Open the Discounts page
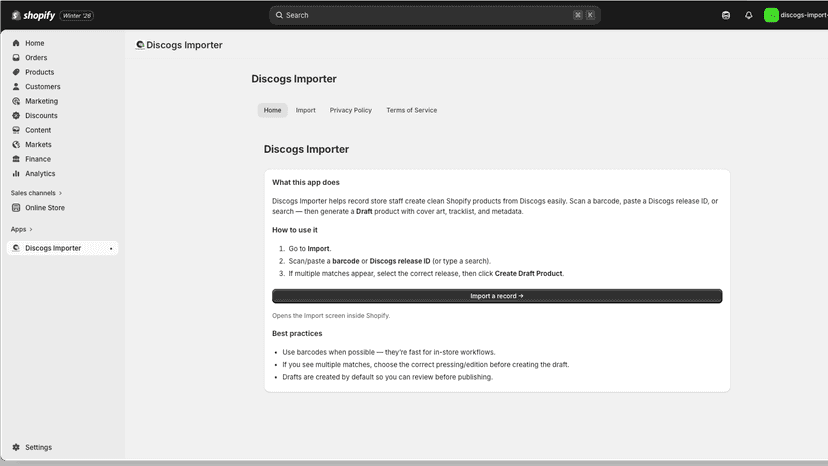This screenshot has width=828, height=466. click(x=41, y=116)
